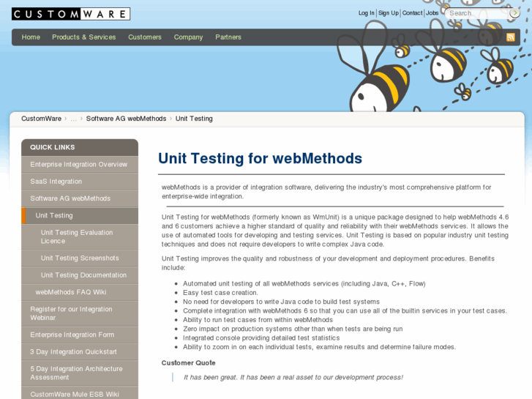Click 'Ability to run test cases' bullet

tap(258, 320)
